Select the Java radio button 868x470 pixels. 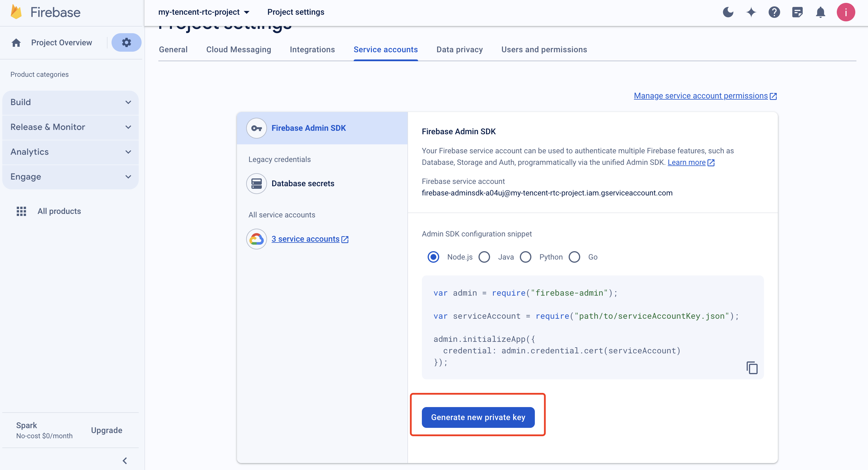(484, 257)
